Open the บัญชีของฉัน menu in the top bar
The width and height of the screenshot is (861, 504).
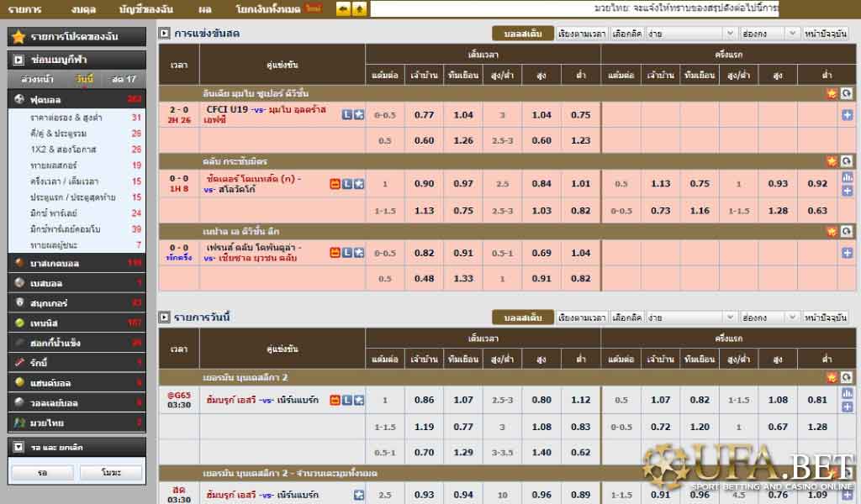pyautogui.click(x=145, y=9)
